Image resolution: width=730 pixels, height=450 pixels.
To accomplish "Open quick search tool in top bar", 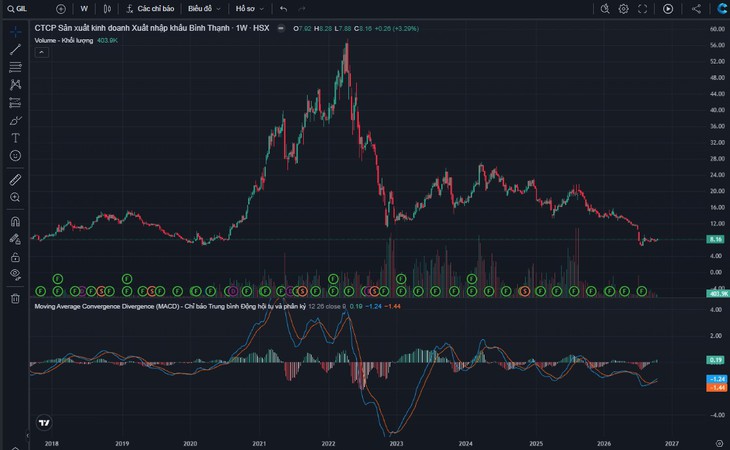I will [x=605, y=9].
